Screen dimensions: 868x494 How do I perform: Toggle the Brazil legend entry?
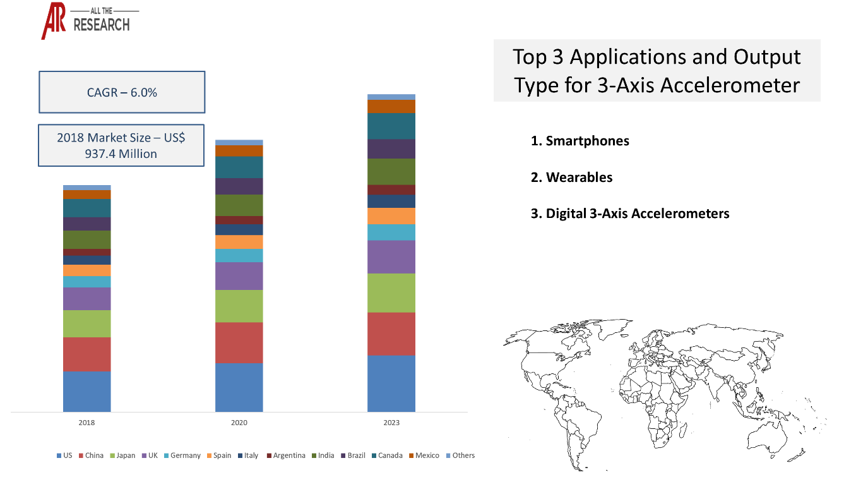pyautogui.click(x=342, y=455)
